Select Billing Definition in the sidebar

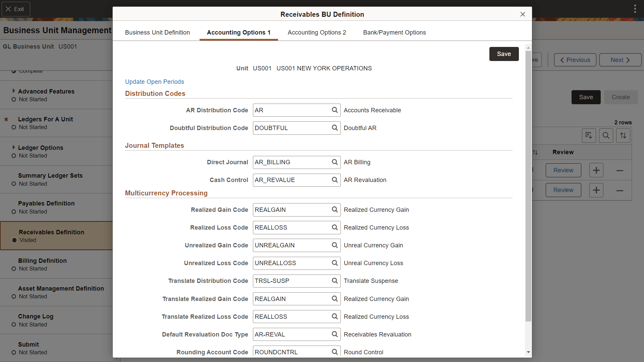[x=42, y=260]
